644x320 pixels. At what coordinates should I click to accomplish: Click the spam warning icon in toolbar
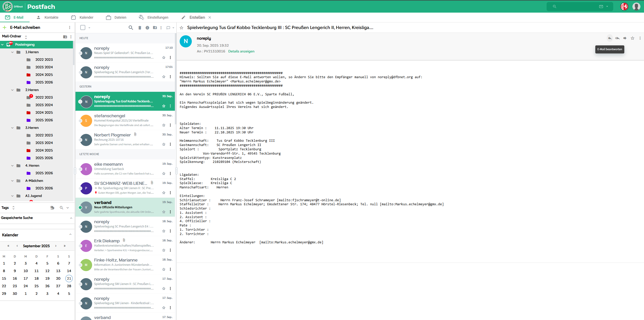pyautogui.click(x=147, y=28)
